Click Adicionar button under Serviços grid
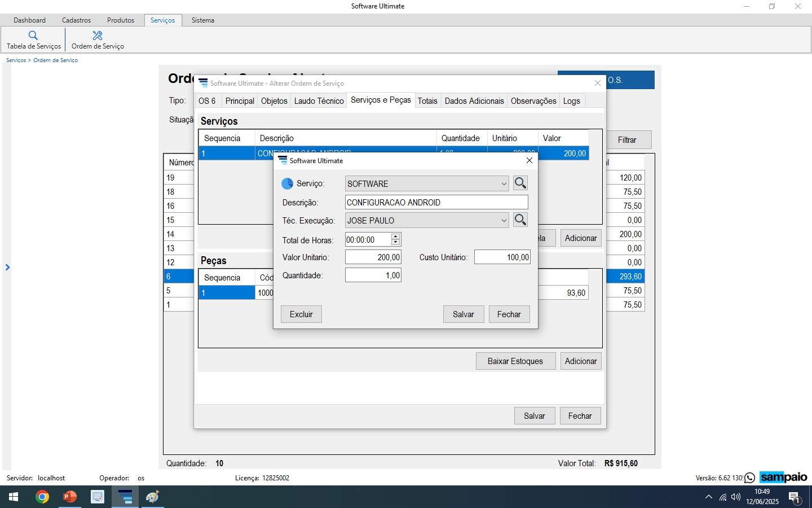This screenshot has height=508, width=812. tap(581, 238)
